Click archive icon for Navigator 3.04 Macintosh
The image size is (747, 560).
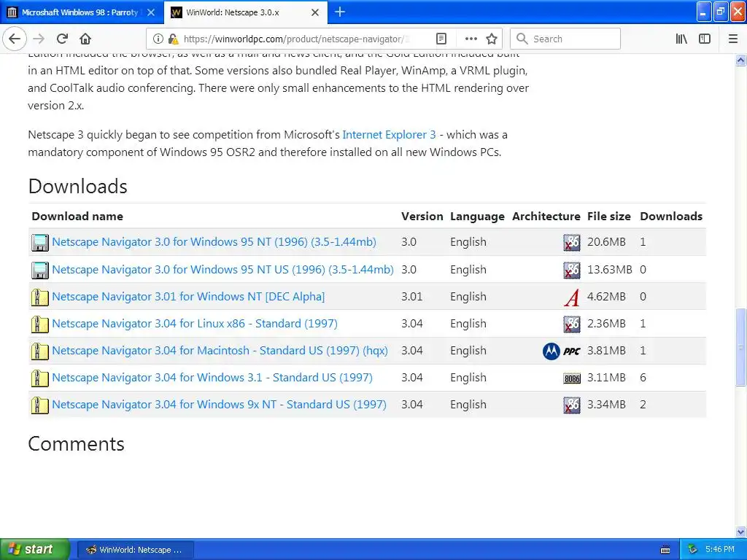tap(40, 351)
